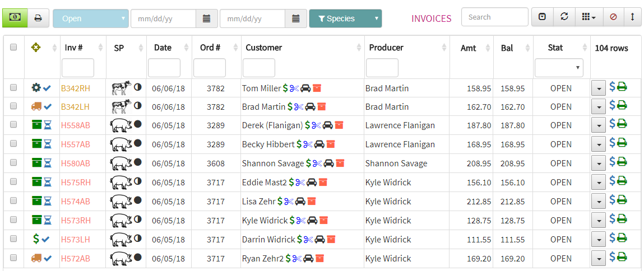Click the red clear filters icon
Viewport: 644px width, 271px height.
tap(613, 17)
